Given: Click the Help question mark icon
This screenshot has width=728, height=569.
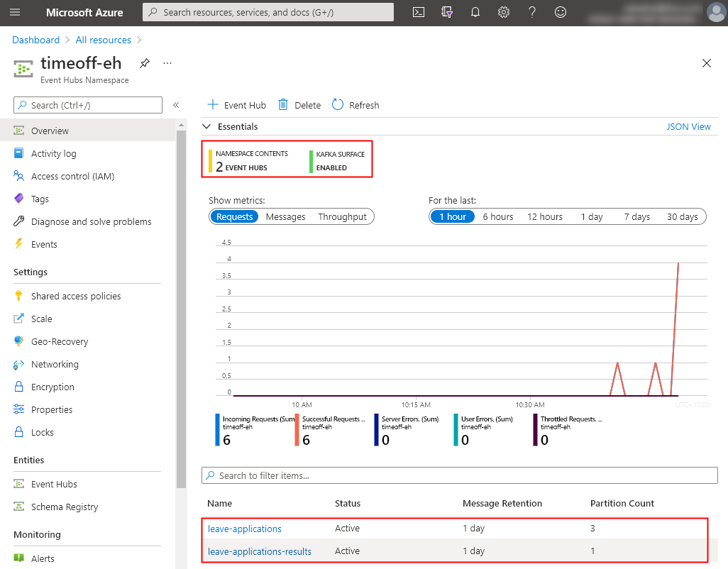Looking at the screenshot, I should (532, 12).
